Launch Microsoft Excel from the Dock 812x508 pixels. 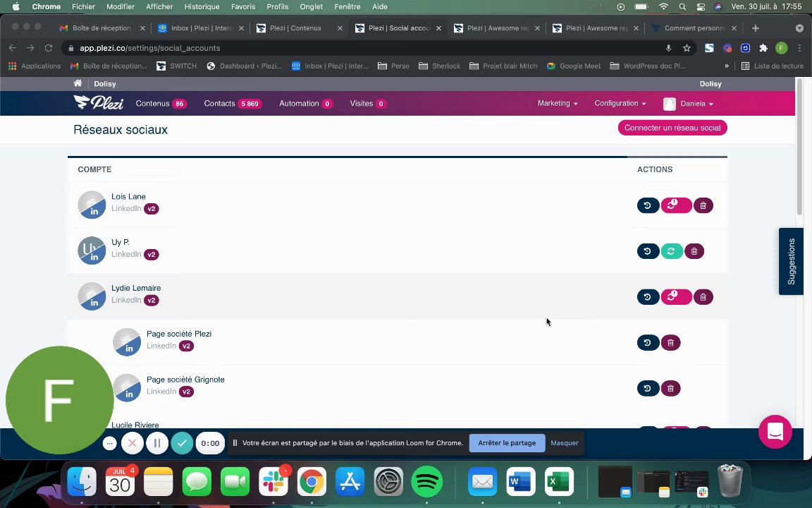pos(559,482)
